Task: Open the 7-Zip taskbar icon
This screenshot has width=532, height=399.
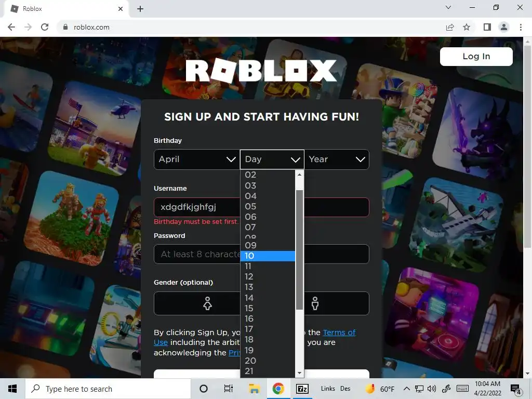Action: coord(302,389)
